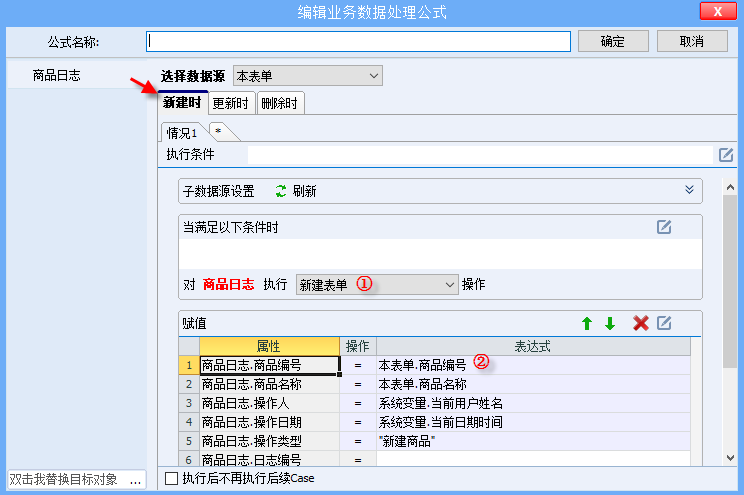Click the 公式名称 input field

358,41
